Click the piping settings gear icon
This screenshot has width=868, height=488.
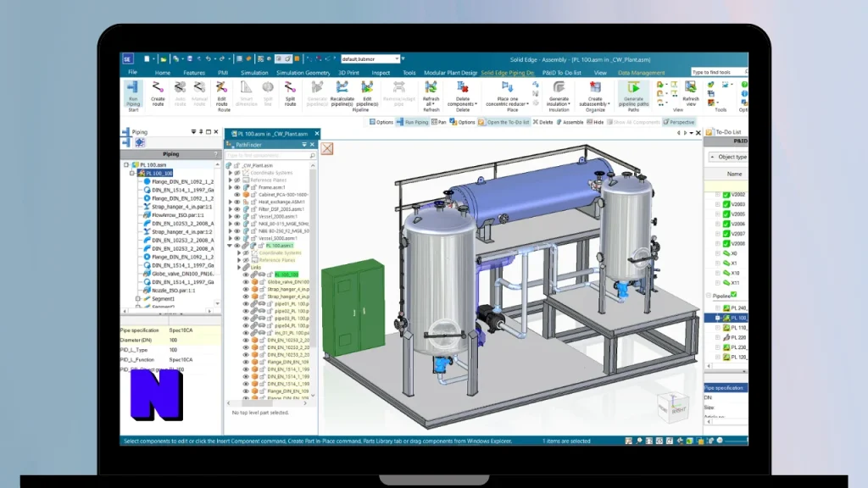pyautogui.click(x=140, y=142)
